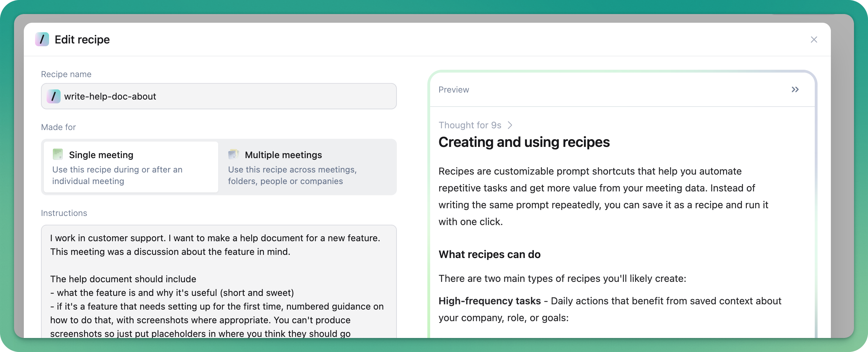868x352 pixels.
Task: Close the Edit recipe dialog
Action: point(814,40)
